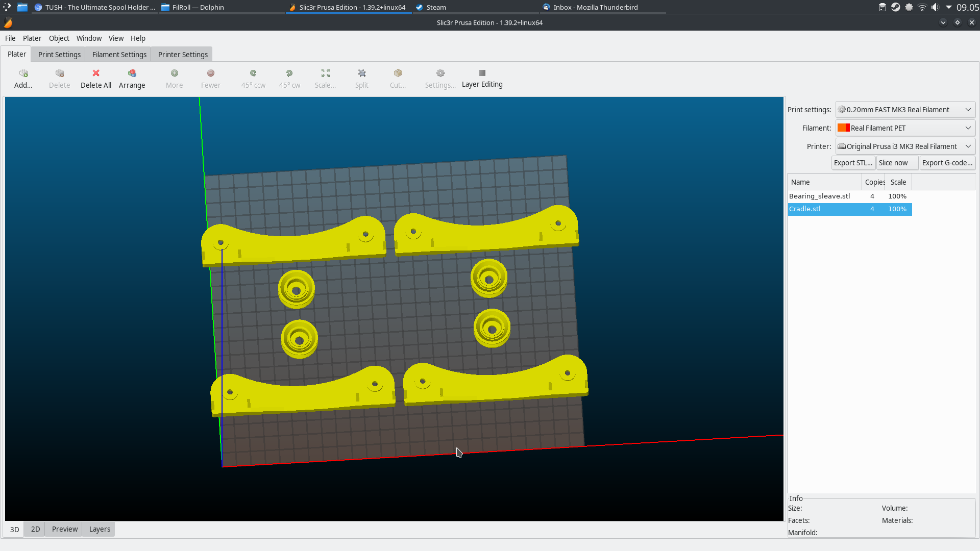The image size is (980, 551).
Task: Click the Layer Editing icon
Action: click(482, 73)
